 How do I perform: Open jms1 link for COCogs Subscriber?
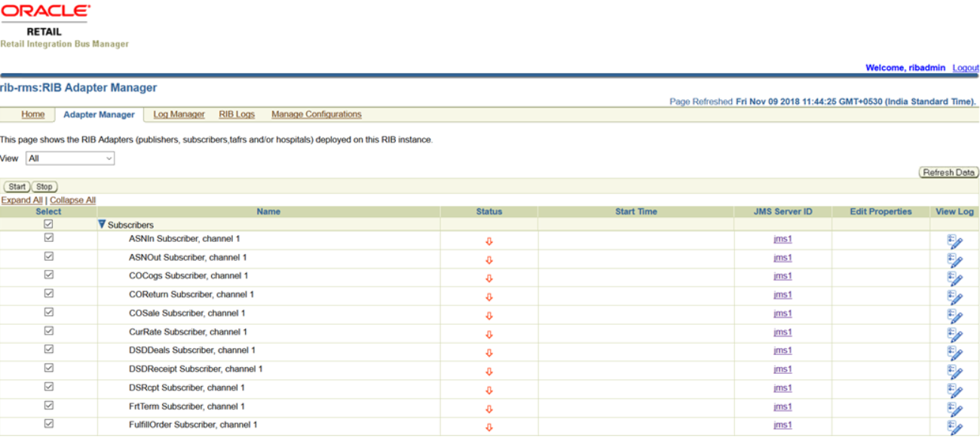tap(782, 276)
